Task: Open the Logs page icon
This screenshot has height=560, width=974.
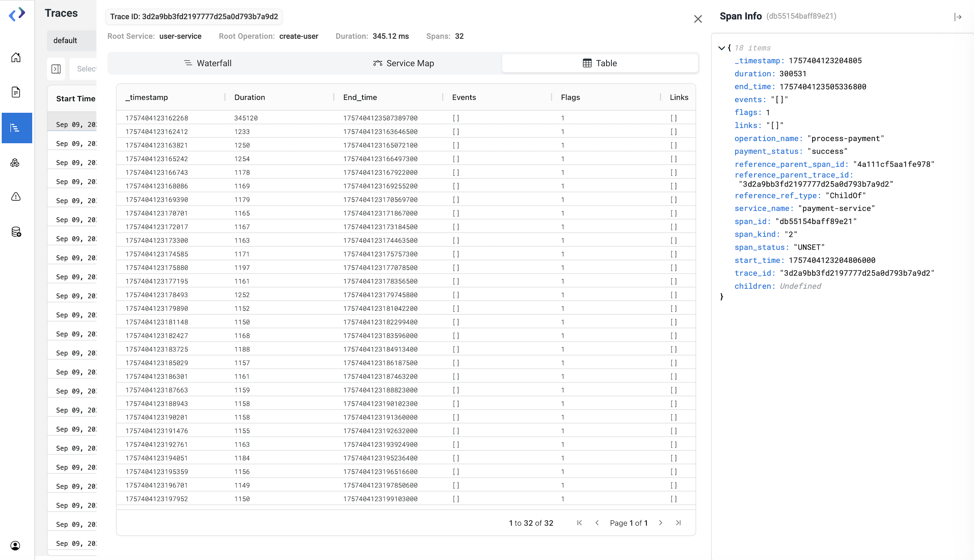Action: pos(16,92)
